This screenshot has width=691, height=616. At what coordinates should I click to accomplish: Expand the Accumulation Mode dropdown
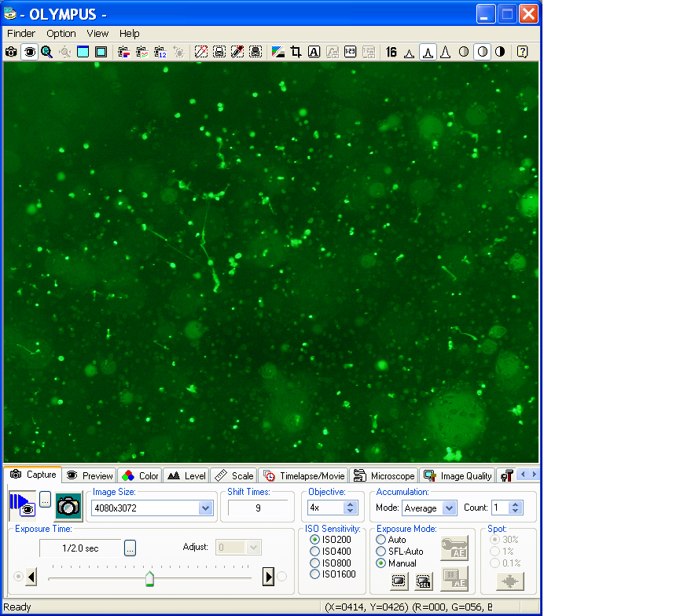click(449, 508)
